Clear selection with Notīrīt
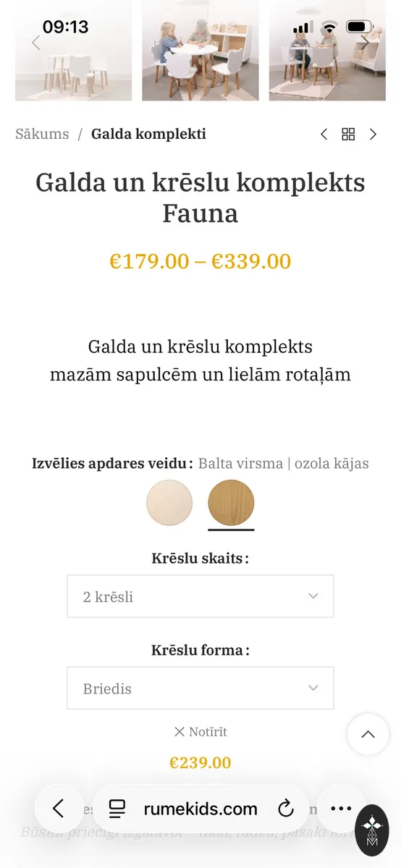 (200, 731)
